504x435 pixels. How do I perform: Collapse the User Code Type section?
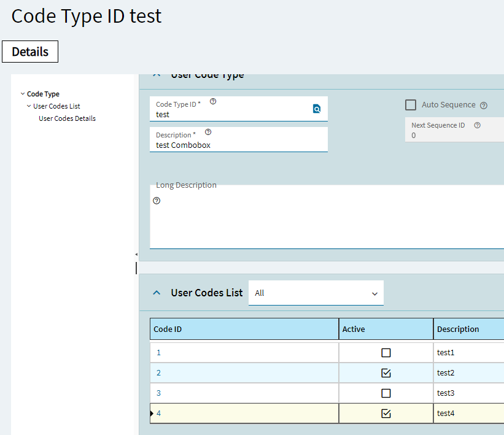[157, 75]
